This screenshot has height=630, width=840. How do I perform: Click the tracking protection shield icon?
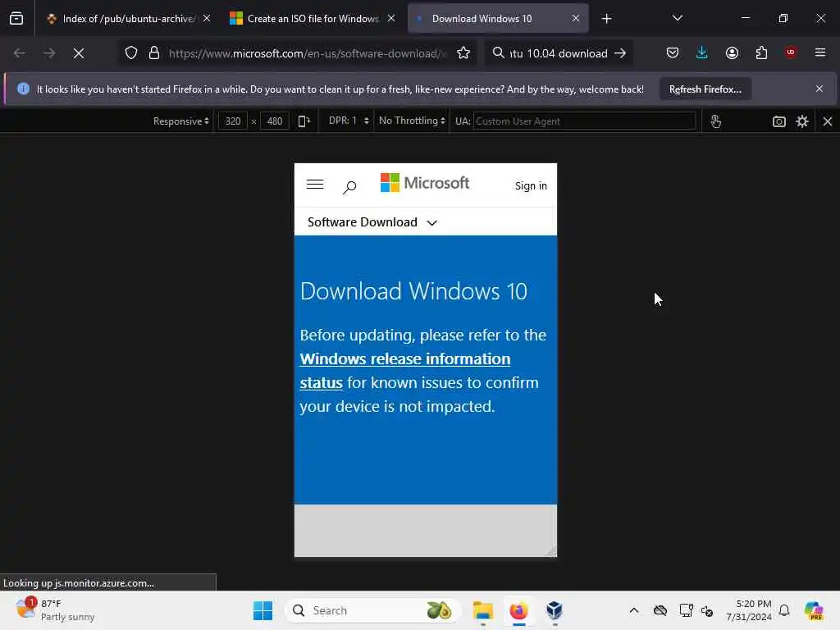pos(131,53)
